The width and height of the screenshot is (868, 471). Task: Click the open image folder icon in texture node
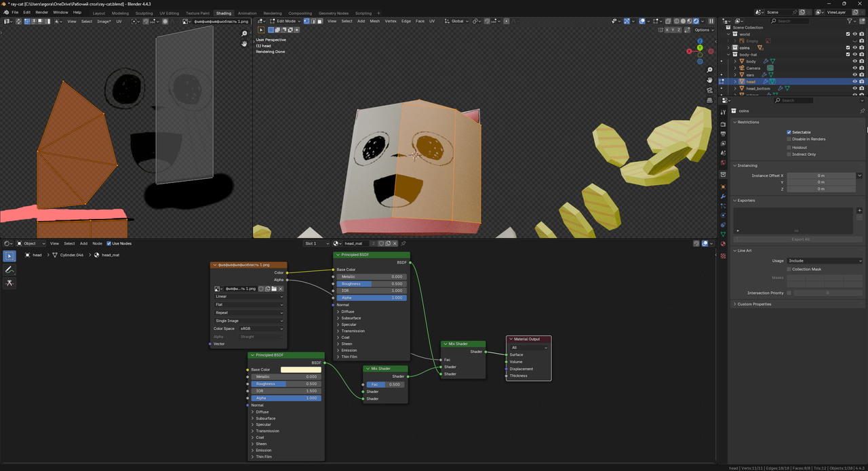point(274,289)
